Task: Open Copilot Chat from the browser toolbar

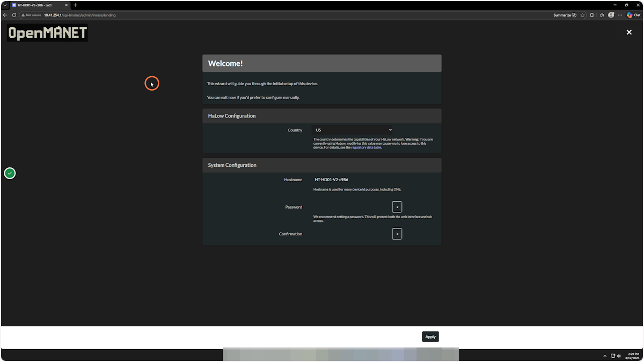Action: tap(633, 15)
